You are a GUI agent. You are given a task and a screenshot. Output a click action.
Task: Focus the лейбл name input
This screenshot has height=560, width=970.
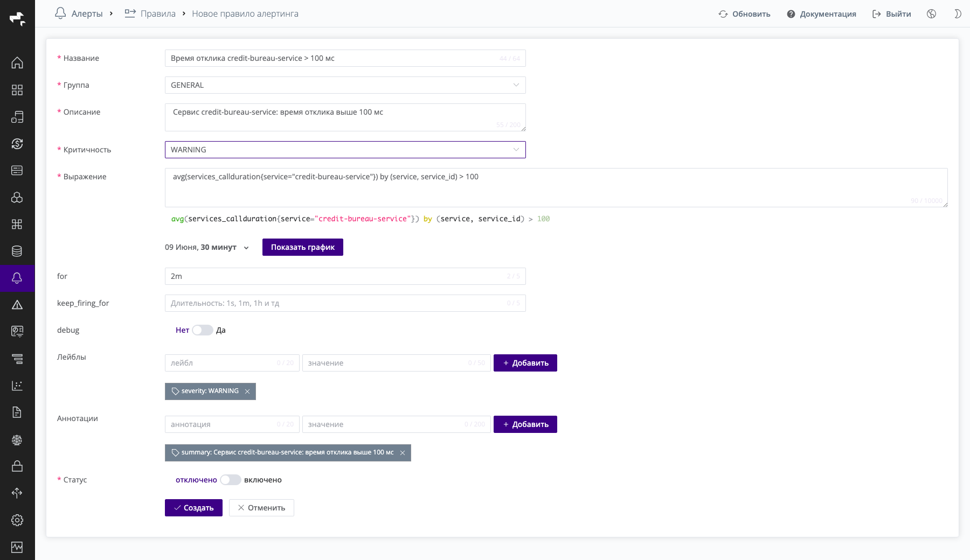232,363
